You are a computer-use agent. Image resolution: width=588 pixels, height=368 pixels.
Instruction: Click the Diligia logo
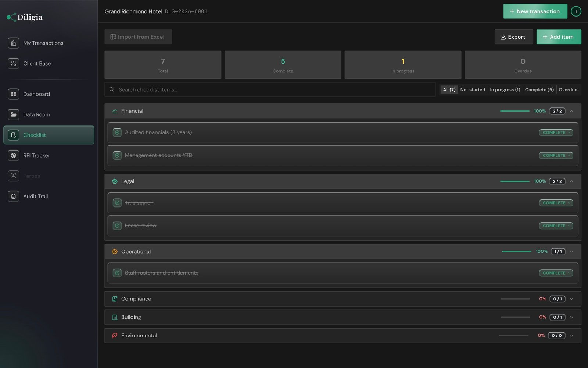pyautogui.click(x=25, y=17)
